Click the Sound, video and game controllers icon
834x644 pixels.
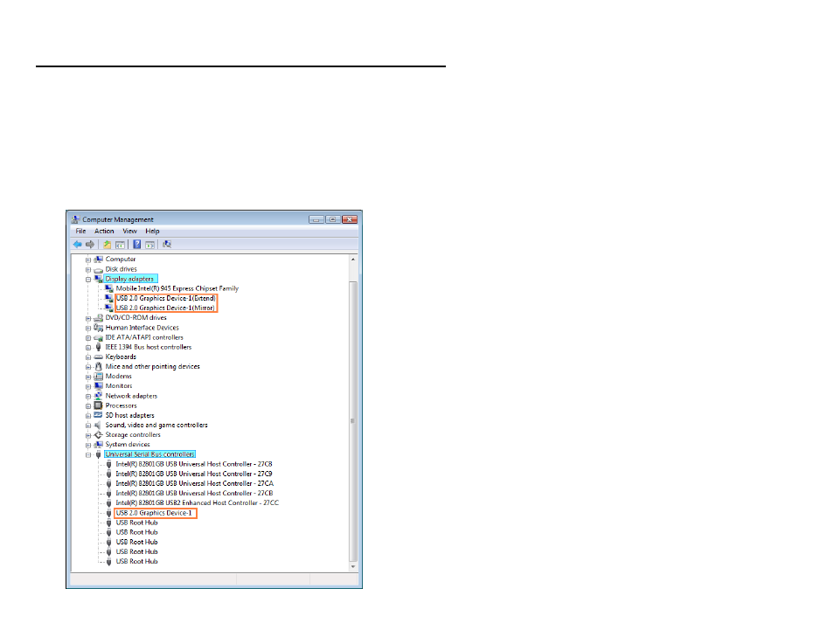(x=99, y=426)
